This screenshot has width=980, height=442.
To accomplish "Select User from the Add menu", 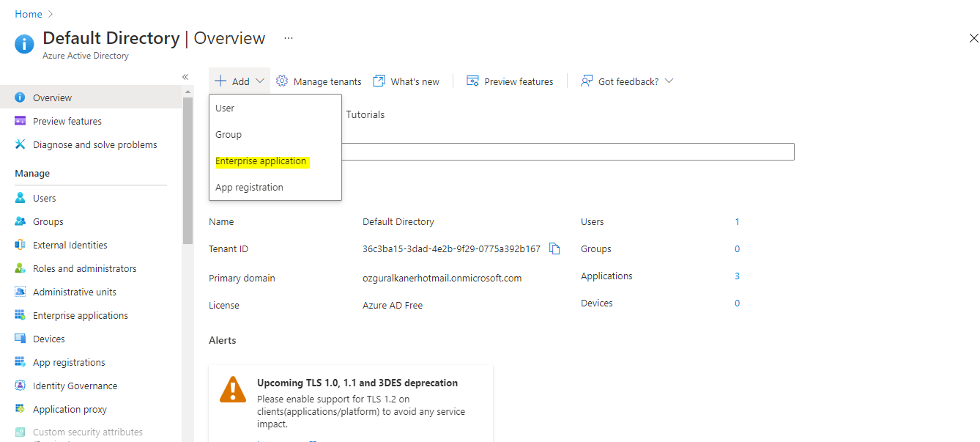I will click(x=275, y=108).
